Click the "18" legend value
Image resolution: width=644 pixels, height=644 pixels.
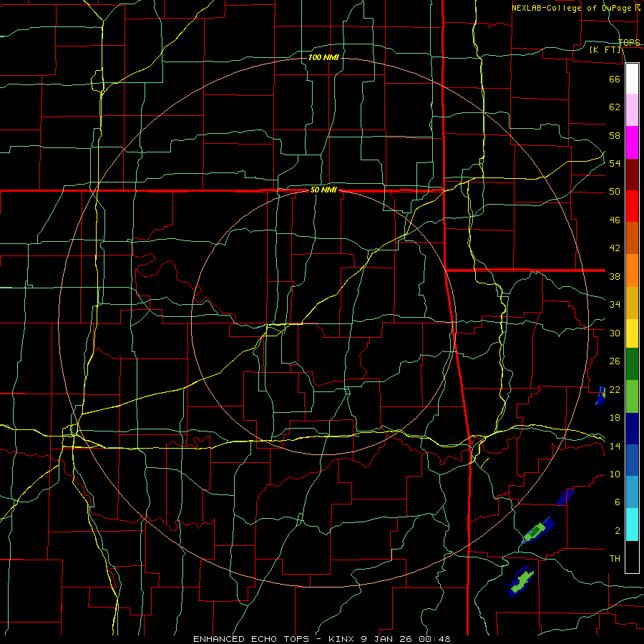tap(615, 418)
